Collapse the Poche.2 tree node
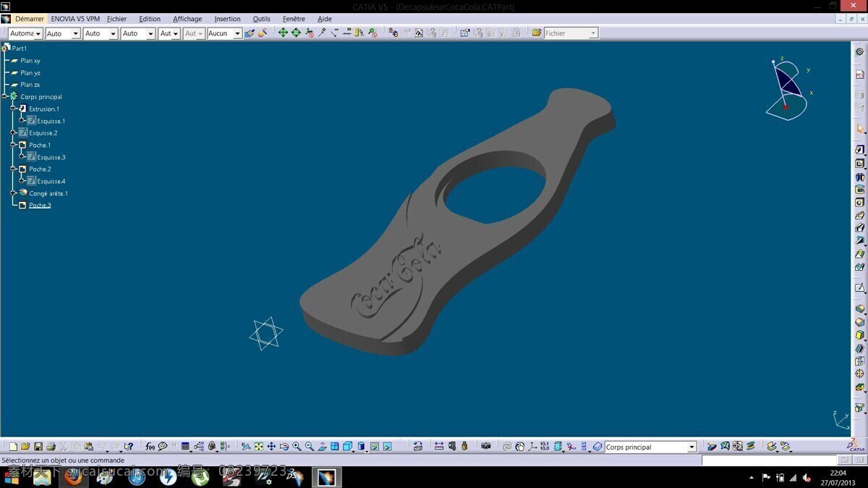Image resolution: width=868 pixels, height=488 pixels. 13,169
